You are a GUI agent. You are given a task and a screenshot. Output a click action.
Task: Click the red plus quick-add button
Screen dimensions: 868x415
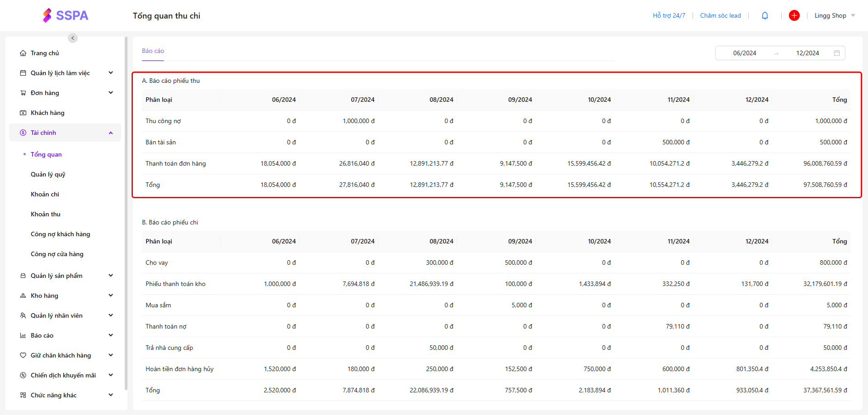(x=794, y=15)
